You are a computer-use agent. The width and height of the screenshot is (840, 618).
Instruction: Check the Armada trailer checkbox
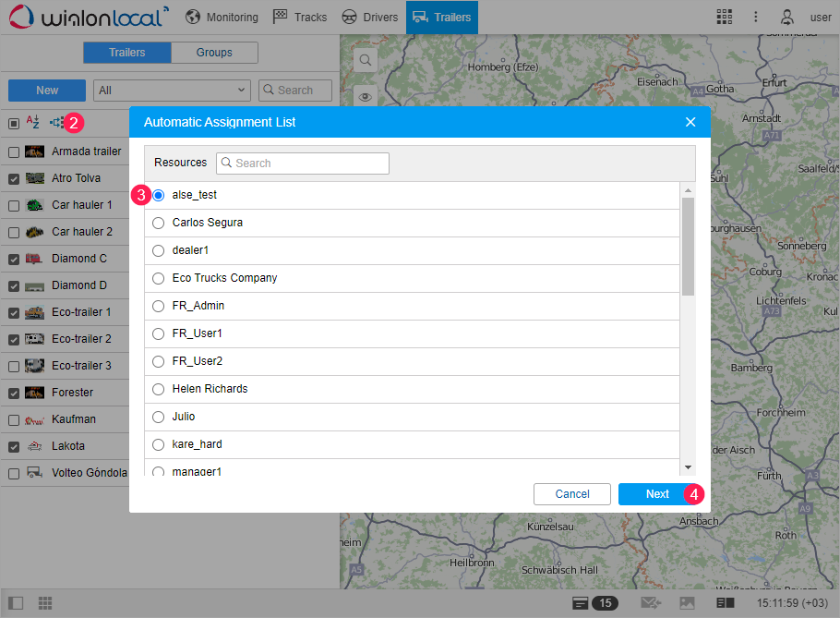pyautogui.click(x=14, y=152)
